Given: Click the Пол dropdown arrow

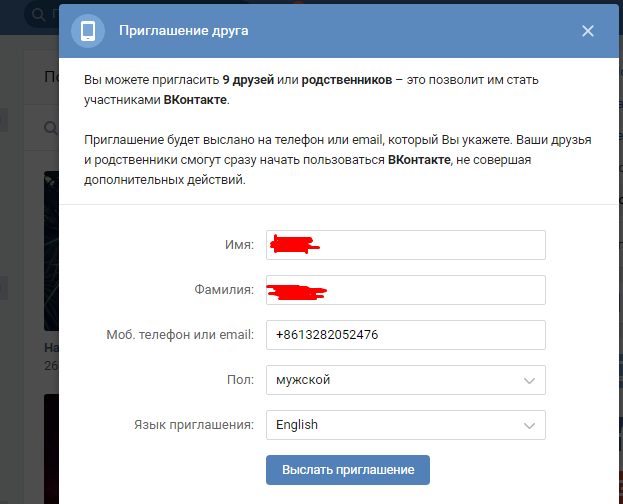Looking at the screenshot, I should pos(529,380).
